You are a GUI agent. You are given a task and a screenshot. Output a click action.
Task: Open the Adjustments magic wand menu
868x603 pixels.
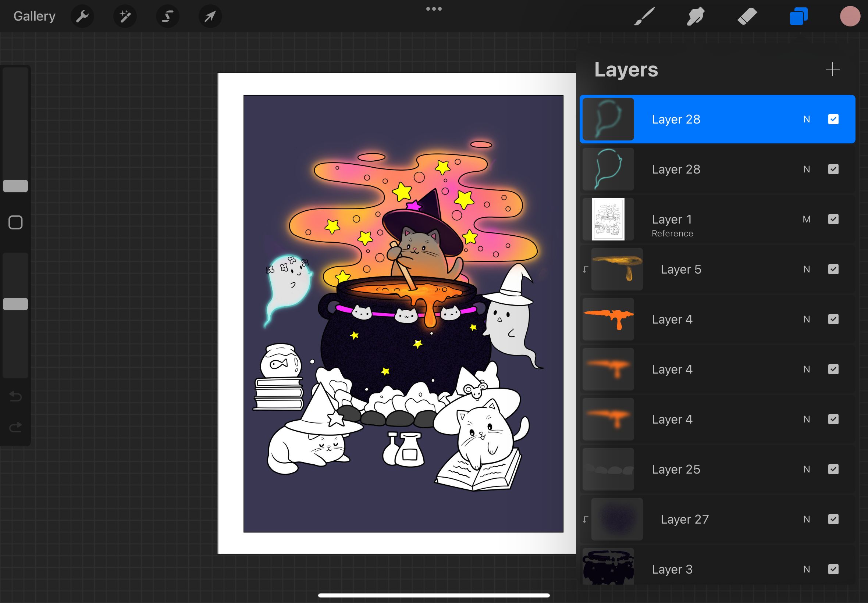click(125, 16)
